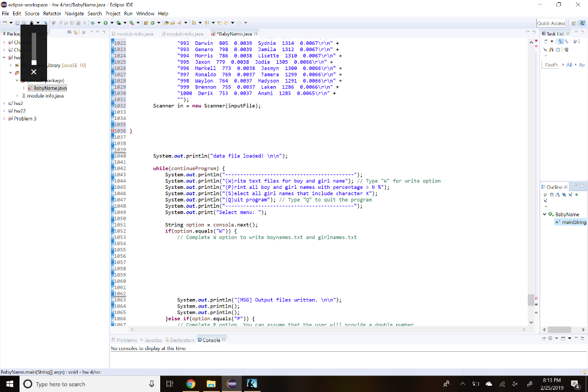Viewport: 588px width, 392px height.
Task: Launch the Coverage tool from the toolbar
Action: click(119, 23)
